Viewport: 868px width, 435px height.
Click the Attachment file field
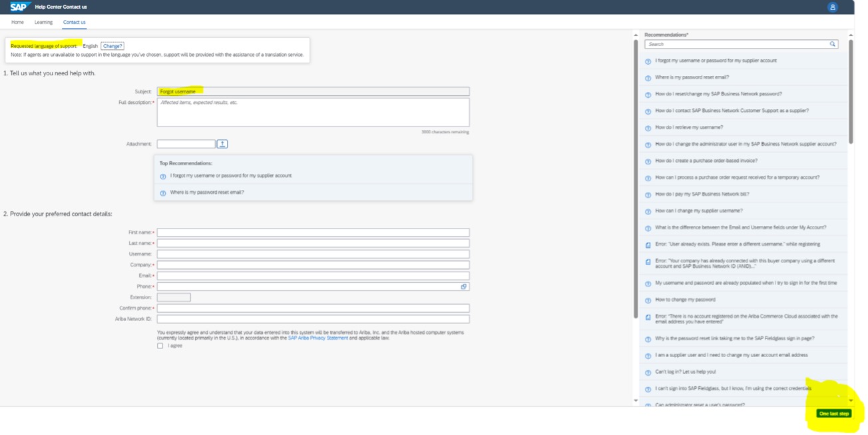186,144
